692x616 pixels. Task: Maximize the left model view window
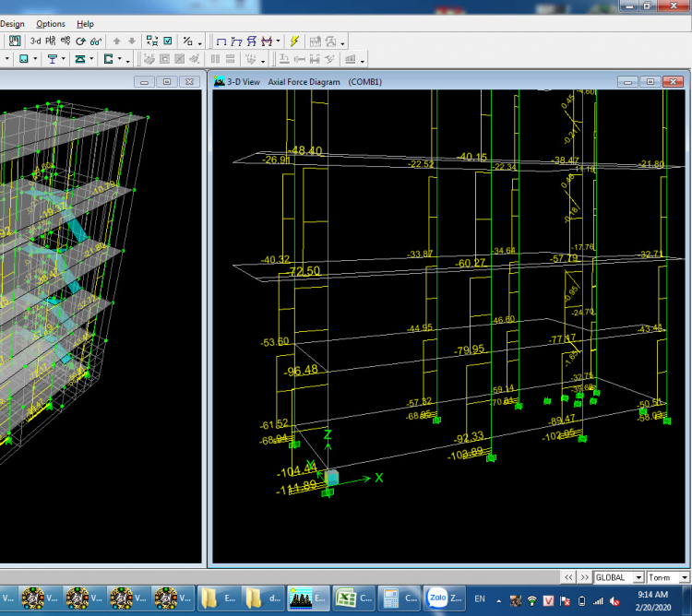point(167,81)
